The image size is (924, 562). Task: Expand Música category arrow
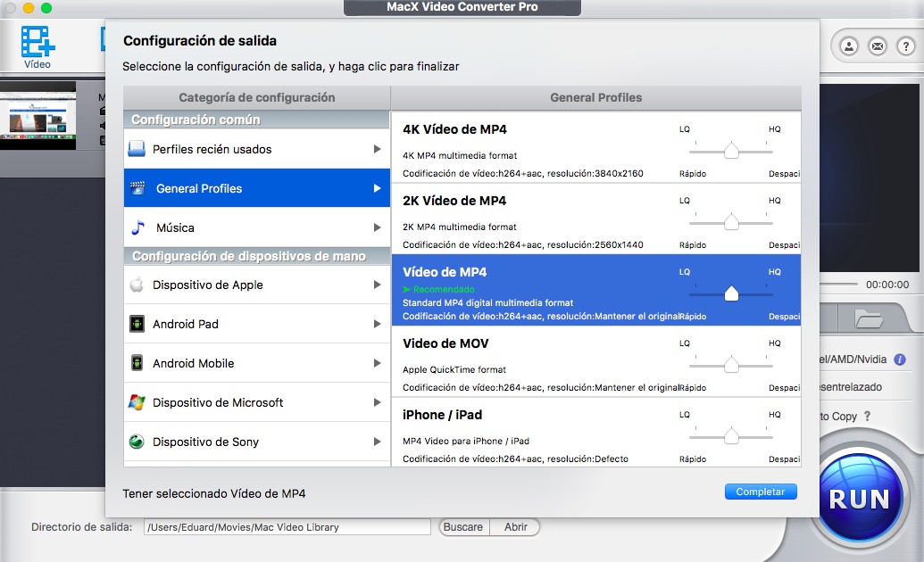pyautogui.click(x=377, y=227)
